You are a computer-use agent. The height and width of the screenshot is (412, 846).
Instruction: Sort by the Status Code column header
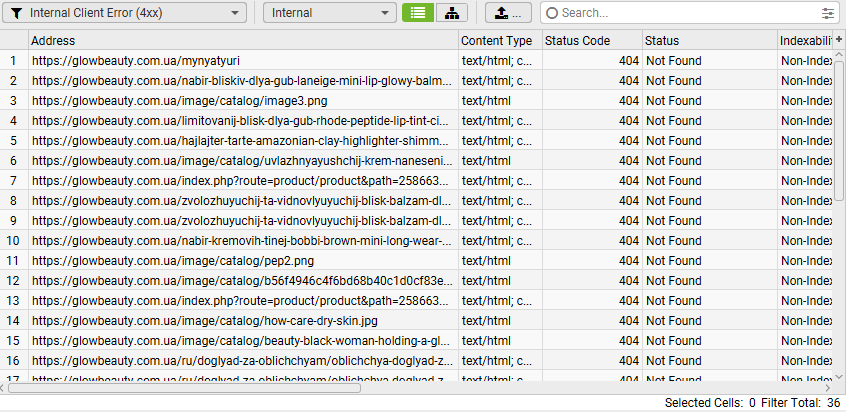pos(592,40)
